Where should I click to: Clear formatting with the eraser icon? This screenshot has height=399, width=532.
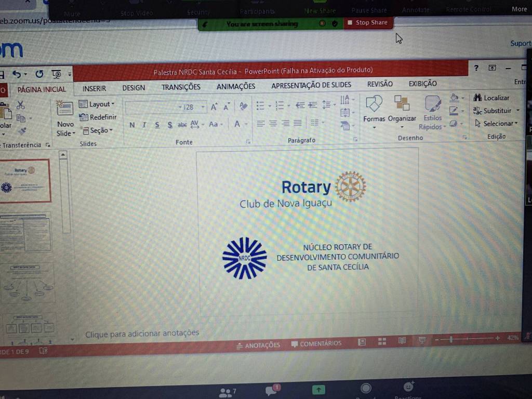tap(243, 107)
